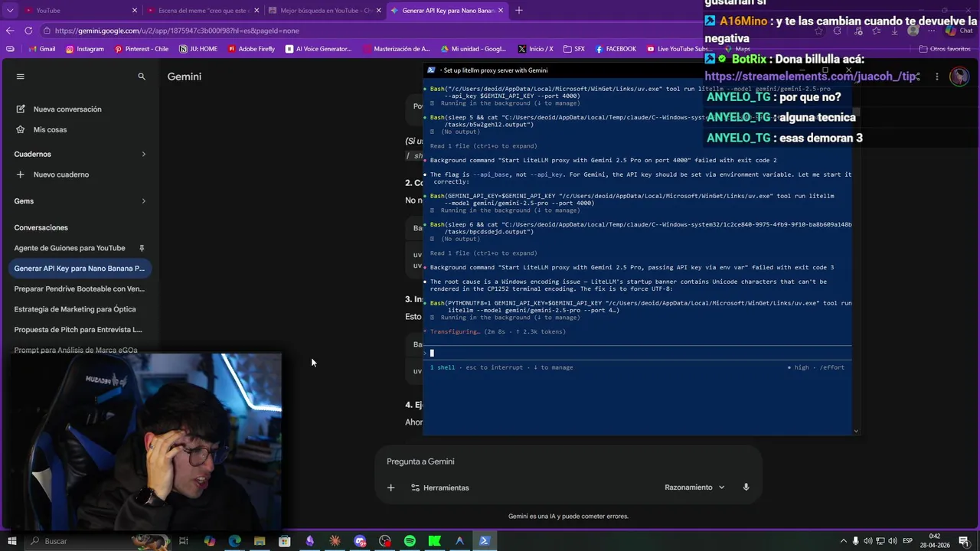Open the PowerShell terminal taskbar icon
The height and width of the screenshot is (551, 980).
coord(485,541)
